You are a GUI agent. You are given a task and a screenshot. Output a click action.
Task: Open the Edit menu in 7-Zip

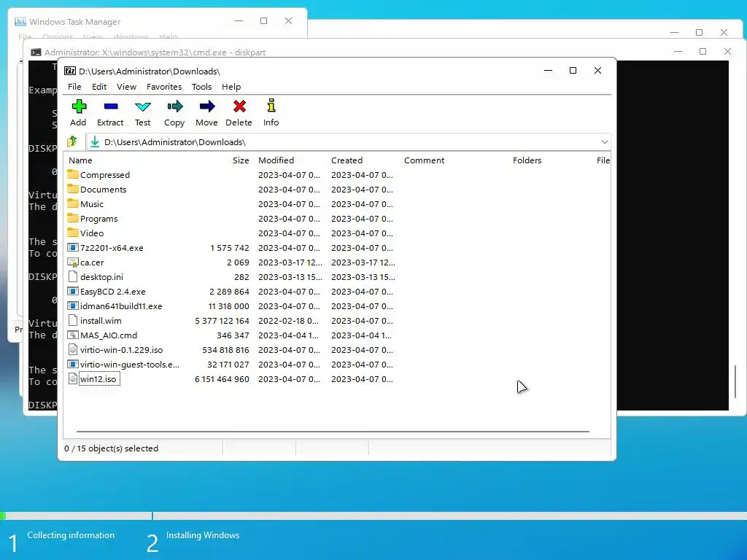point(99,87)
